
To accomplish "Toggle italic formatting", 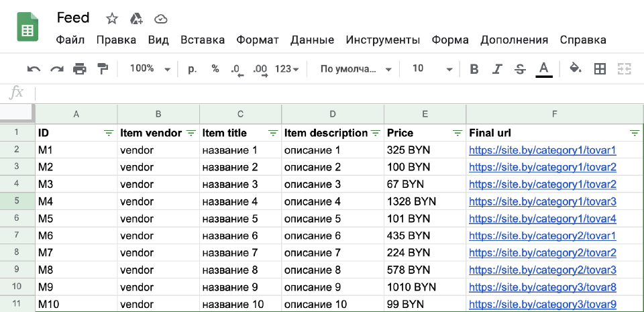I will click(497, 69).
